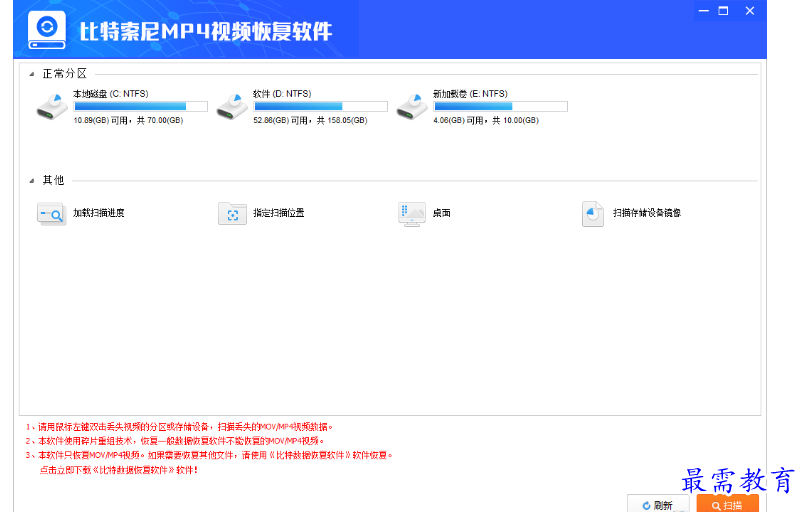The height and width of the screenshot is (512, 803).
Task: Select the 软件 D: drive icon
Action: (232, 105)
